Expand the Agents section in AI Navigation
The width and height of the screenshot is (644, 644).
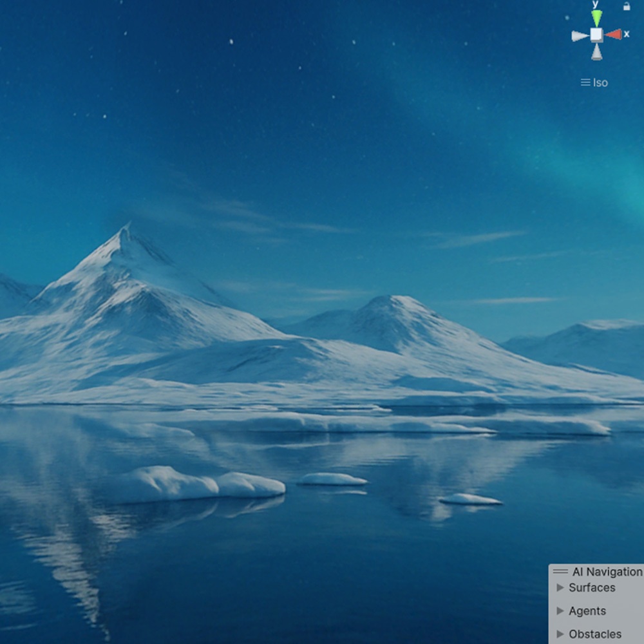click(560, 611)
